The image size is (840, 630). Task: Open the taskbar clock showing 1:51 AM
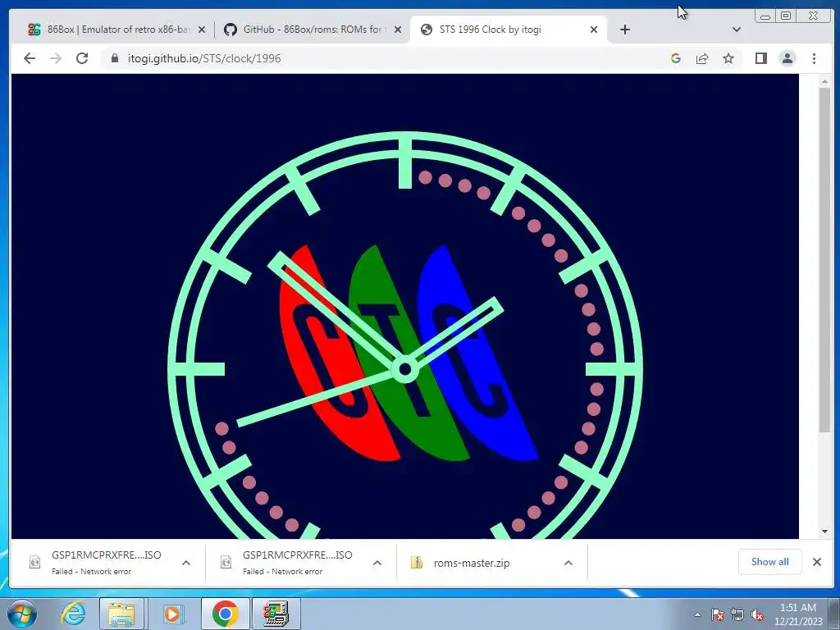point(798,614)
